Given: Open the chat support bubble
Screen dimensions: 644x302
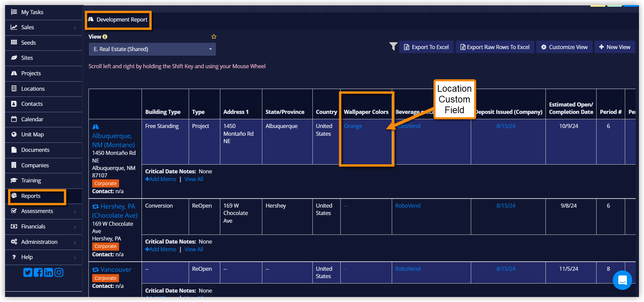Looking at the screenshot, I should click(622, 280).
